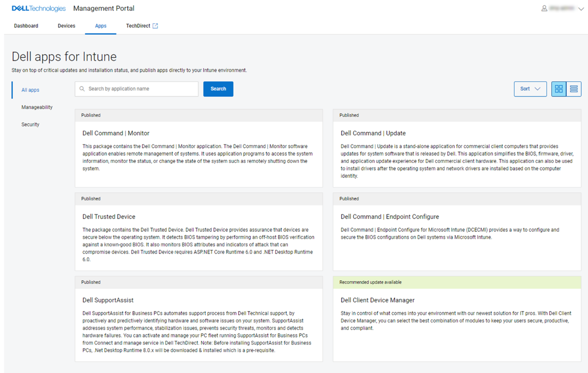
Task: Focus the Search by application name field
Action: 136,89
